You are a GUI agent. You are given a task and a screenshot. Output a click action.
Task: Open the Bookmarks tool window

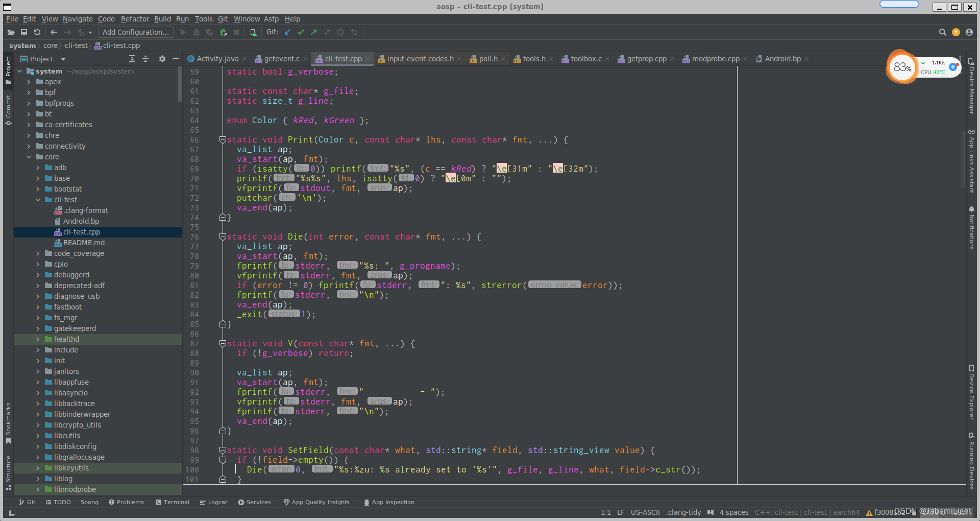click(x=8, y=423)
